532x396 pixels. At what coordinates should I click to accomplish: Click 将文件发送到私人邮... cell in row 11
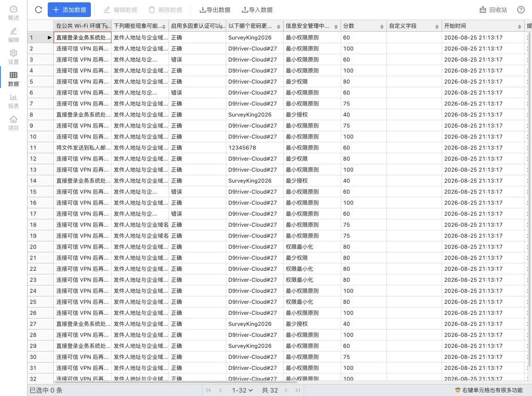83,148
